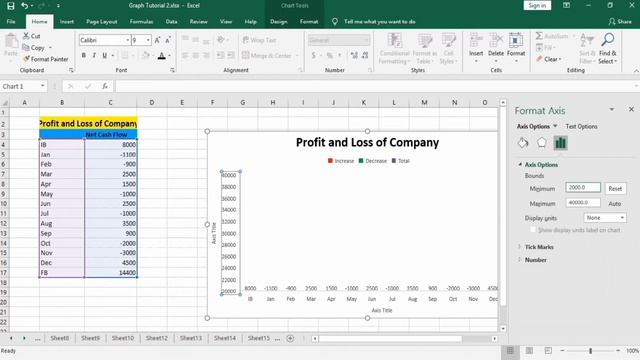The width and height of the screenshot is (640, 360).
Task: Open the font size dropdown
Action: [x=148, y=40]
